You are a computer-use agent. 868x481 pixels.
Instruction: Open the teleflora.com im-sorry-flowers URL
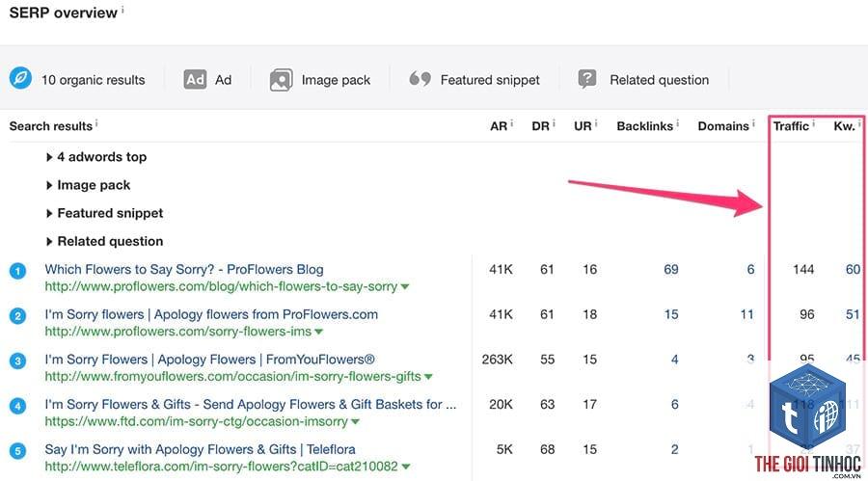pos(222,467)
